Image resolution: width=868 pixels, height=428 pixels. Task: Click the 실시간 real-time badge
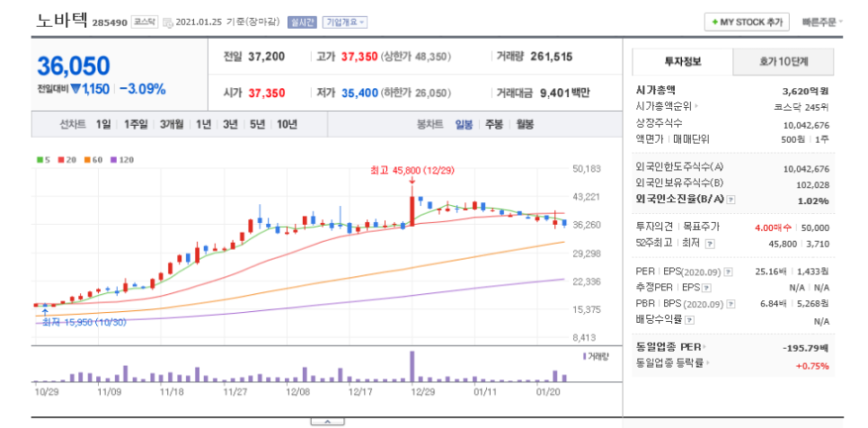[x=302, y=22]
